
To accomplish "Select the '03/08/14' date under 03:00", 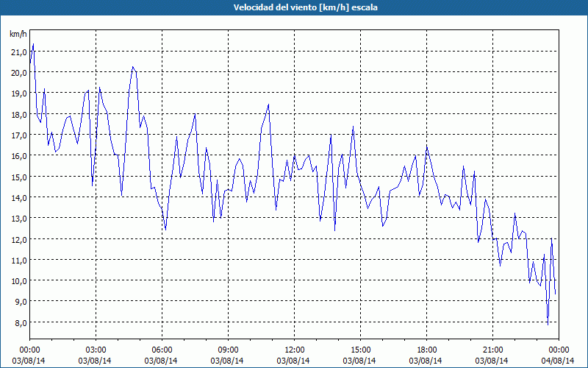I will pyautogui.click(x=95, y=361).
